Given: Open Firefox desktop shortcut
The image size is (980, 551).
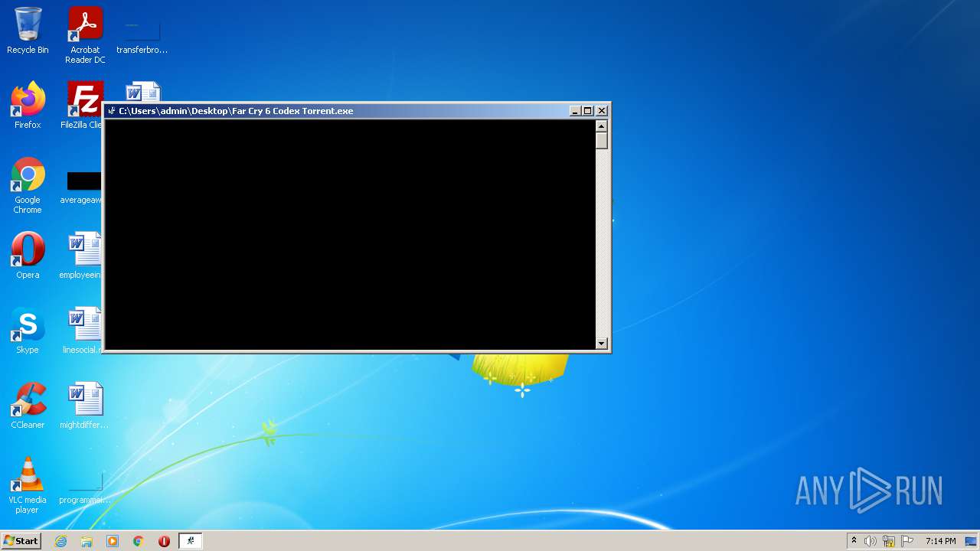Looking at the screenshot, I should 28,106.
